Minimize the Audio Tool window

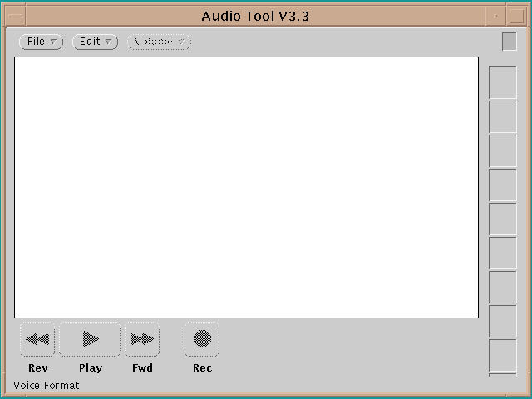pos(496,16)
